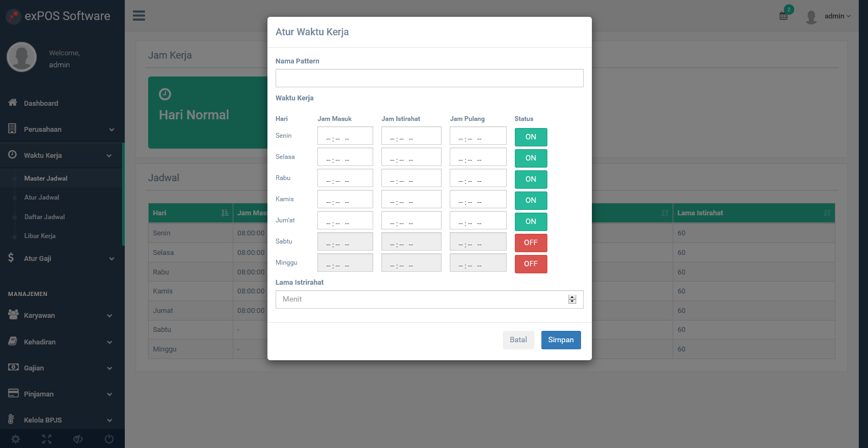868x448 pixels.
Task: Click the Perusahaan building icon
Action: coord(12,129)
